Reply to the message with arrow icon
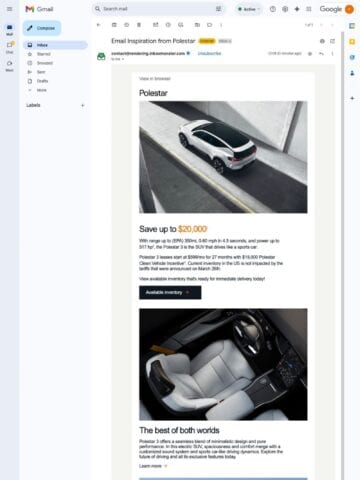The width and height of the screenshot is (360, 480). pos(321,54)
